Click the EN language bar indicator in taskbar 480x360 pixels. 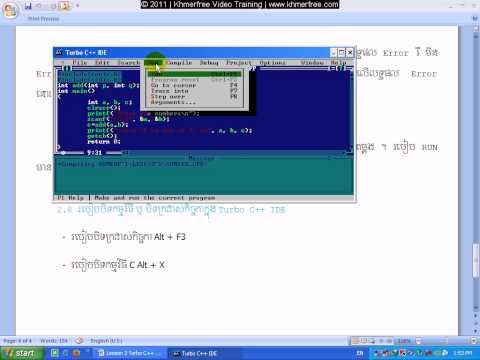360,353
